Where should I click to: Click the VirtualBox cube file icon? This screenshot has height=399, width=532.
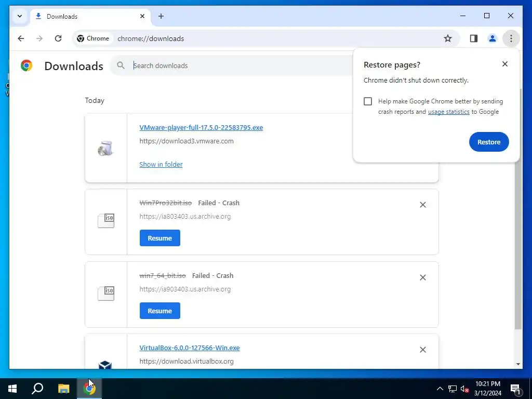click(x=105, y=365)
